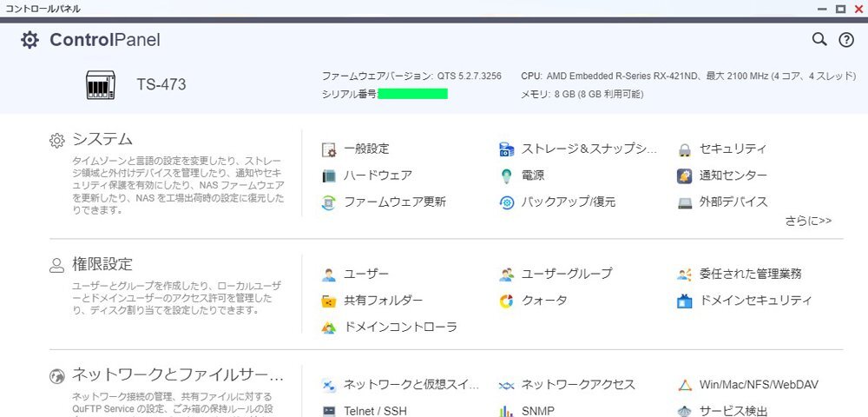Click ファームウェア更新 firmware update icon
868x417 pixels.
[329, 202]
